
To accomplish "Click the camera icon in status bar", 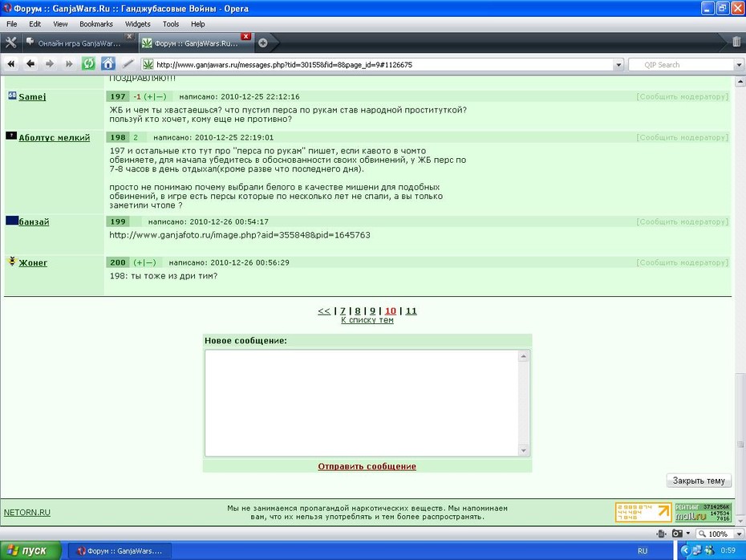I will tap(677, 534).
